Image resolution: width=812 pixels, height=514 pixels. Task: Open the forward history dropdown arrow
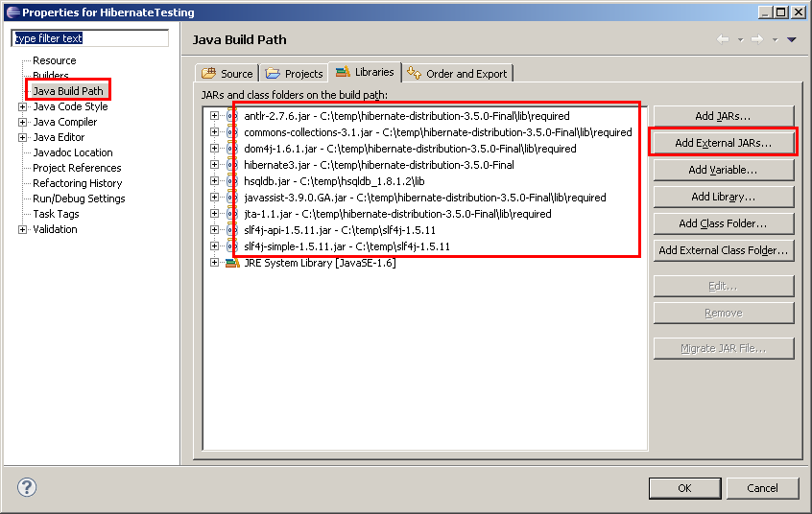[776, 40]
